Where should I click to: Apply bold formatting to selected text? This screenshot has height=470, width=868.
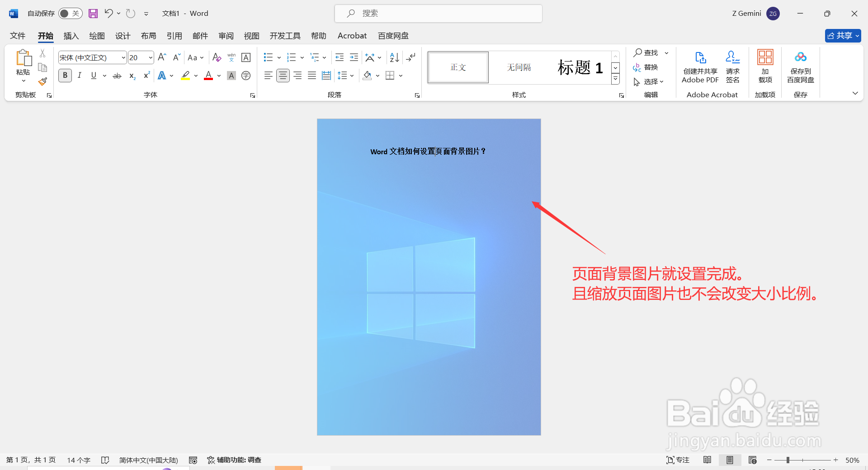(65, 76)
